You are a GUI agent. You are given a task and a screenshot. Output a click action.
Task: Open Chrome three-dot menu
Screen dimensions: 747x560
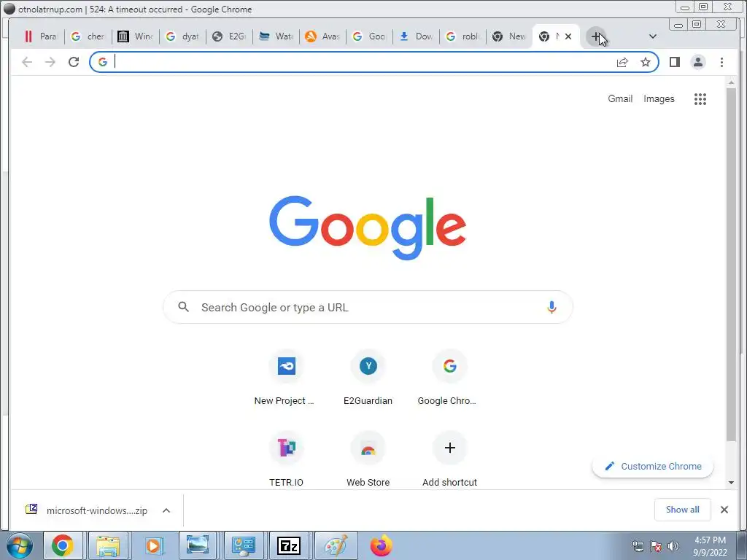point(721,62)
